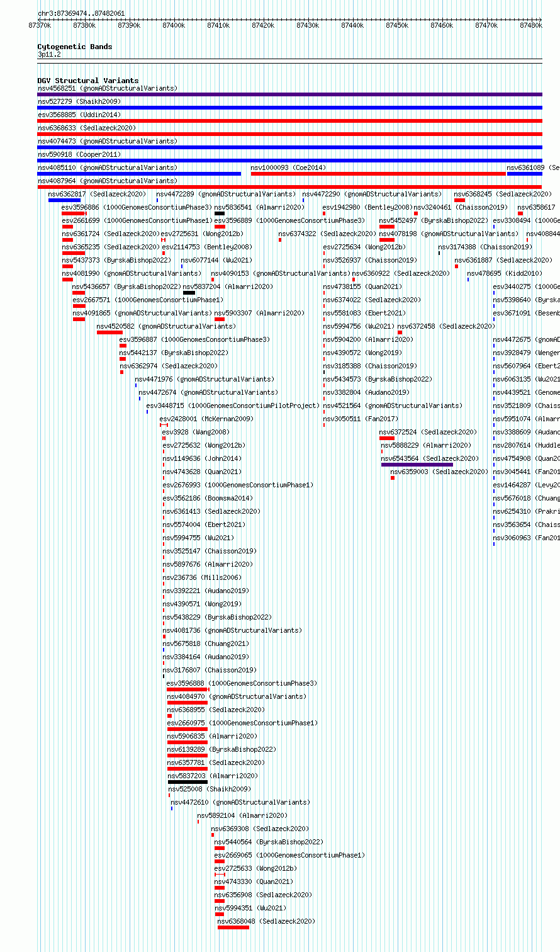Screen dimensions: 560x952
Task: Select the nsv527279 (Shaikh2009) variant label
Action: coord(79,101)
